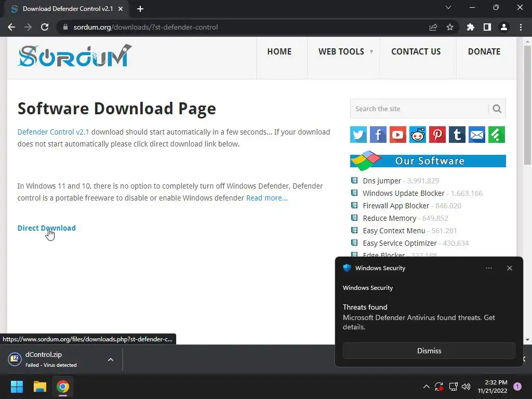This screenshot has width=532, height=399.
Task: Click the dControl.zip download item
Action: [x=51, y=360]
